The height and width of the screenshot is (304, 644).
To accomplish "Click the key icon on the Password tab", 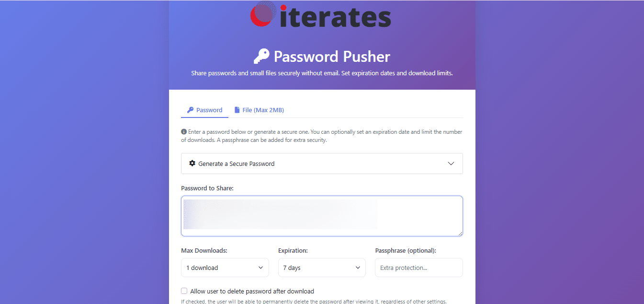I will 189,110.
